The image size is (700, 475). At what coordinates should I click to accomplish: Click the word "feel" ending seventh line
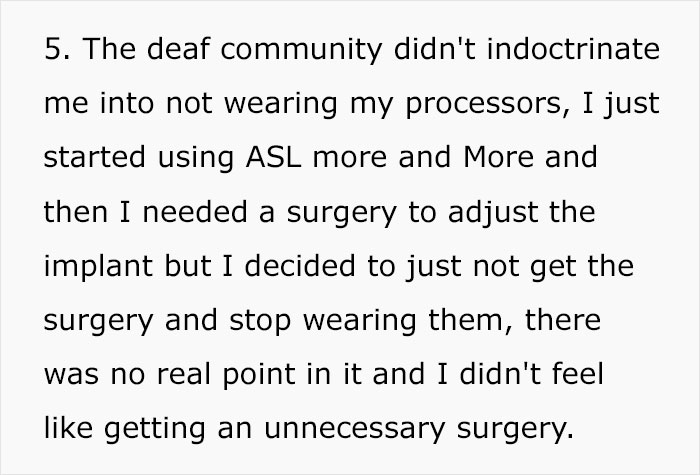point(578,374)
